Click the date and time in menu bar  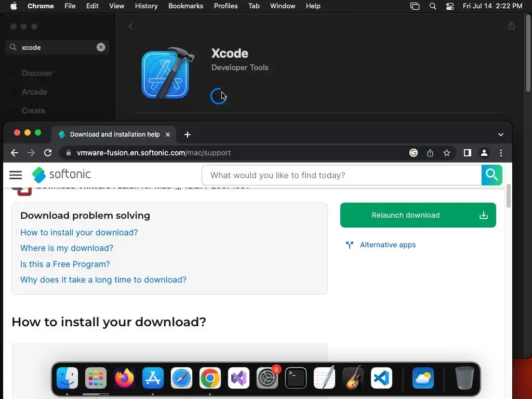point(493,6)
